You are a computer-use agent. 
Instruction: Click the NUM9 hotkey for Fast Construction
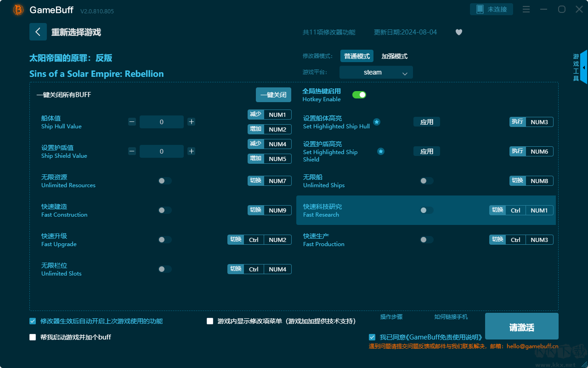(x=270, y=210)
